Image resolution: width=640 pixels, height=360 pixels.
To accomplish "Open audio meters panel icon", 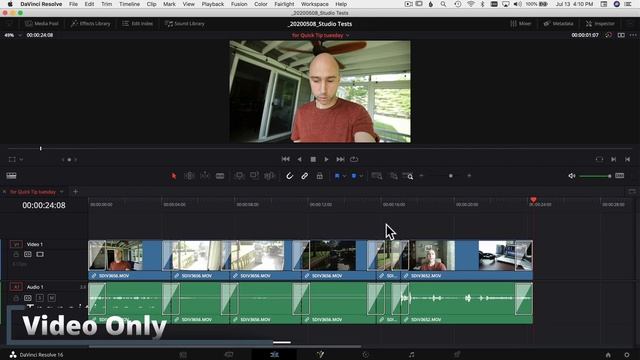I will (x=620, y=176).
